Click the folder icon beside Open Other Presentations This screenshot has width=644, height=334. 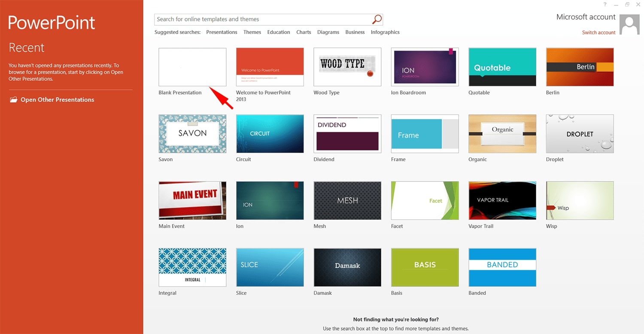13,100
